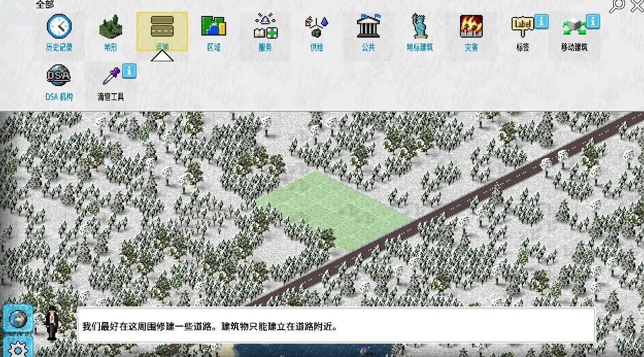Open the globe map button
The width and height of the screenshot is (644, 357).
pos(18,318)
